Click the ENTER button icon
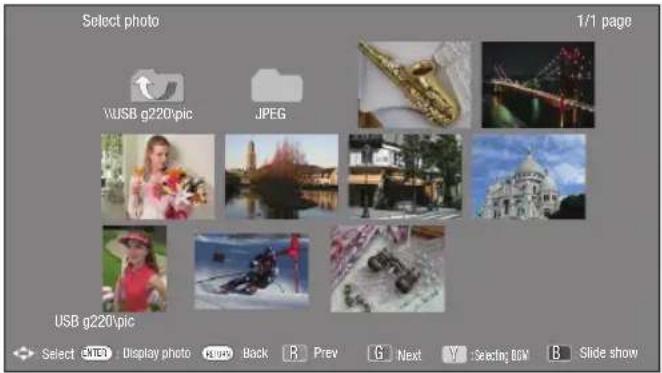Image resolution: width=662 pixels, height=373 pixels. (96, 353)
